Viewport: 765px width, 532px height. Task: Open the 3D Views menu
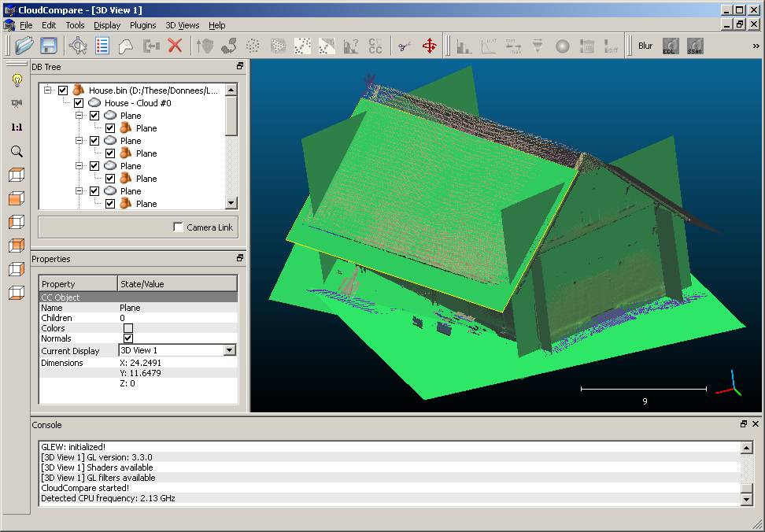[182, 25]
